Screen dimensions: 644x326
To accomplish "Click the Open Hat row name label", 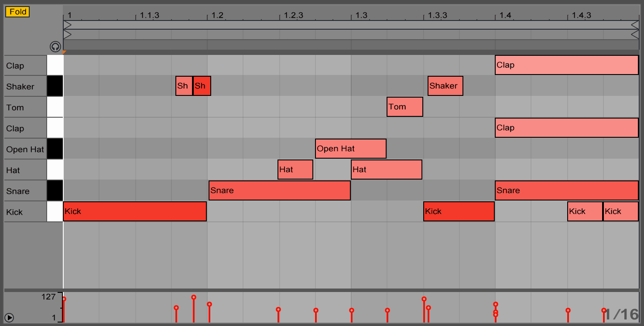I will (x=25, y=149).
